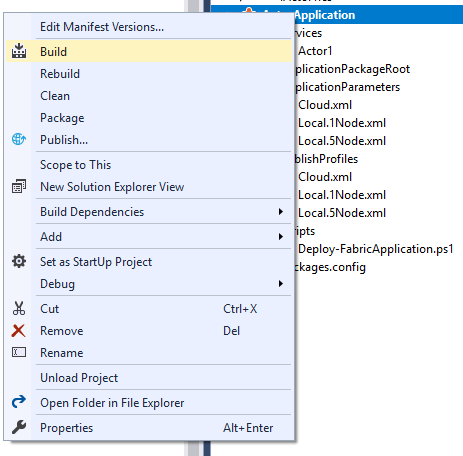The height and width of the screenshot is (456, 463).
Task: Choose Set as StartUp Project
Action: 148,262
